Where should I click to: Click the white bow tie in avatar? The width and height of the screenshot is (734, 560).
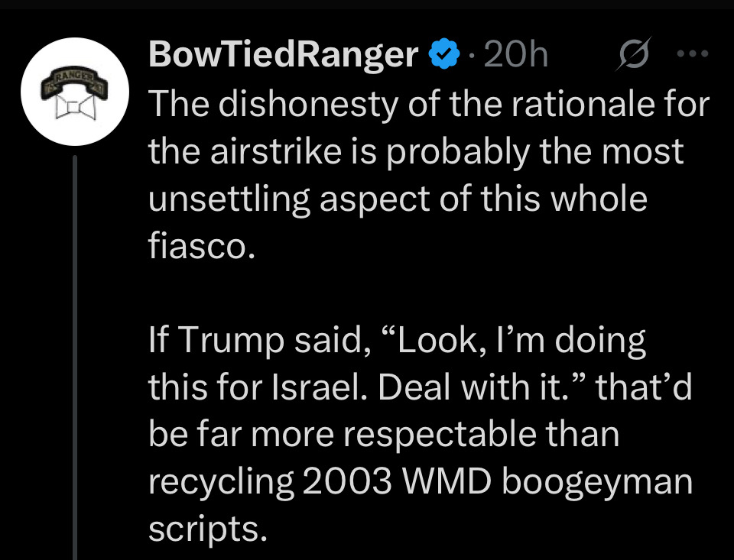[x=76, y=108]
